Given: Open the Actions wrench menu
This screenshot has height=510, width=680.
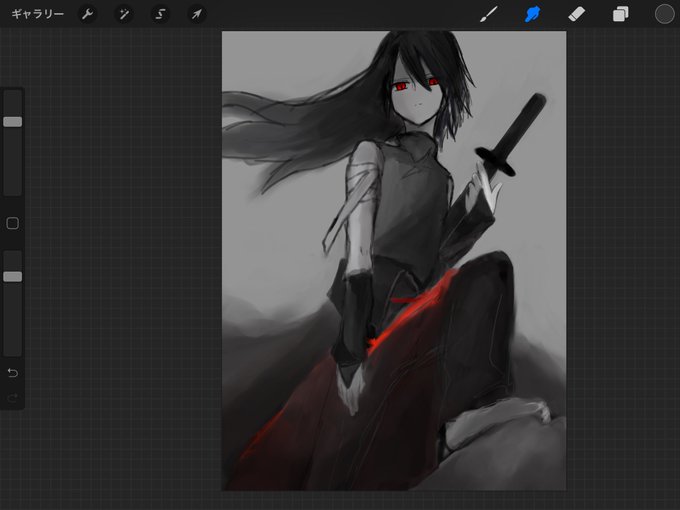Looking at the screenshot, I should [x=87, y=14].
